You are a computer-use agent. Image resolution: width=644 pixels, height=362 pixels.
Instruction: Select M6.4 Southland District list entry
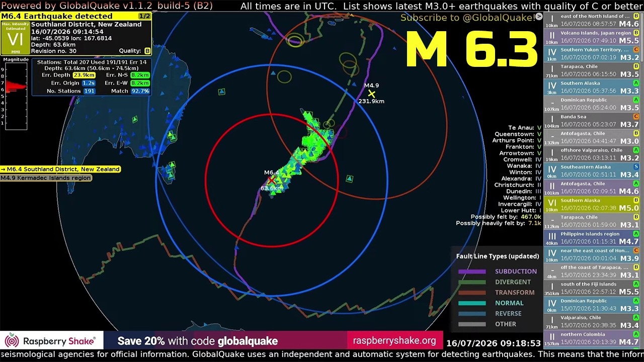pos(60,169)
